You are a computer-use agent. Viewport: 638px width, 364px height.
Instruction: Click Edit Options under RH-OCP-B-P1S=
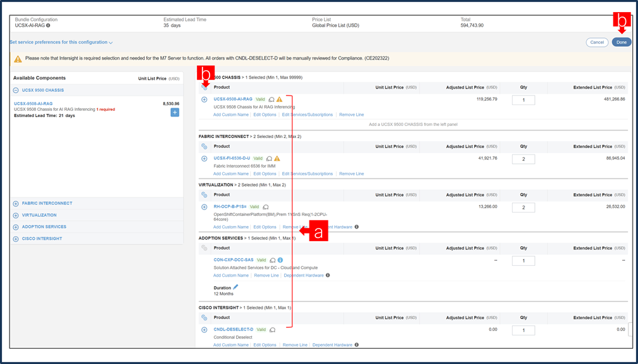(x=265, y=227)
